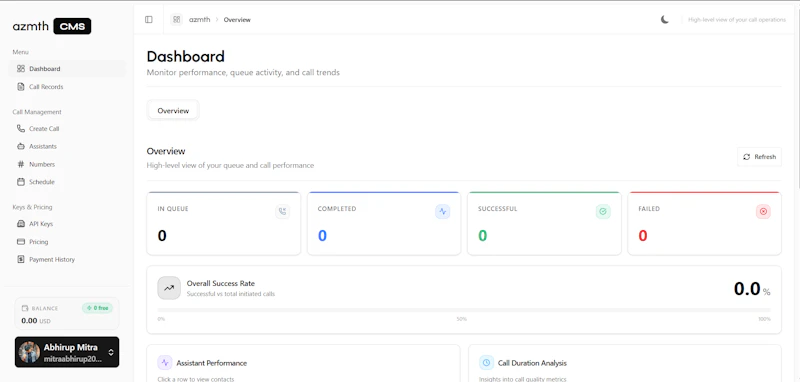Click the Call Duration Analysis card title
This screenshot has height=382, width=800.
(532, 363)
